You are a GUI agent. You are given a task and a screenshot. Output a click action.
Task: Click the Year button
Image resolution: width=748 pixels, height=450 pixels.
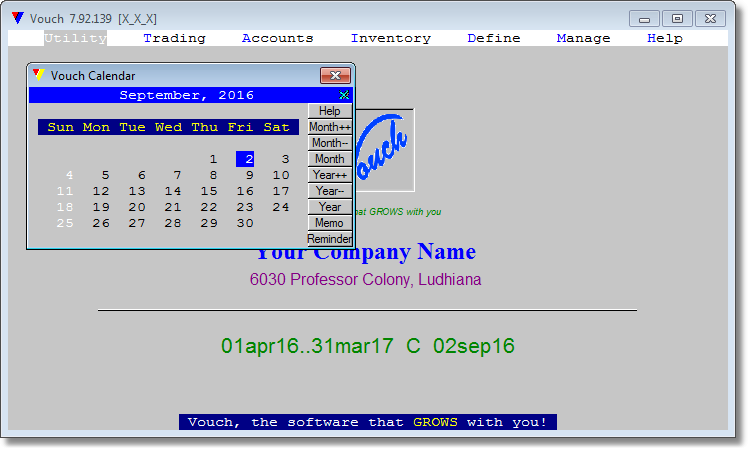click(x=330, y=207)
